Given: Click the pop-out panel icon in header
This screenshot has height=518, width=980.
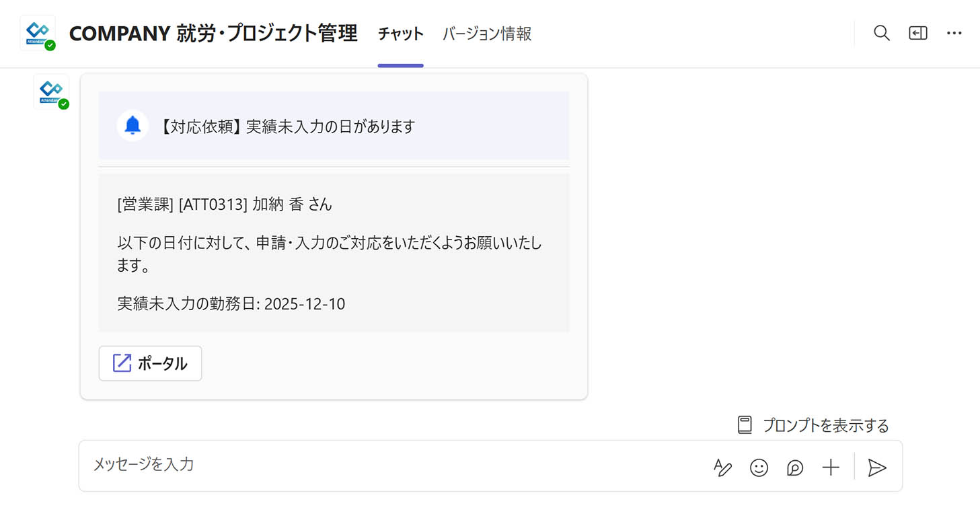Looking at the screenshot, I should tap(917, 33).
